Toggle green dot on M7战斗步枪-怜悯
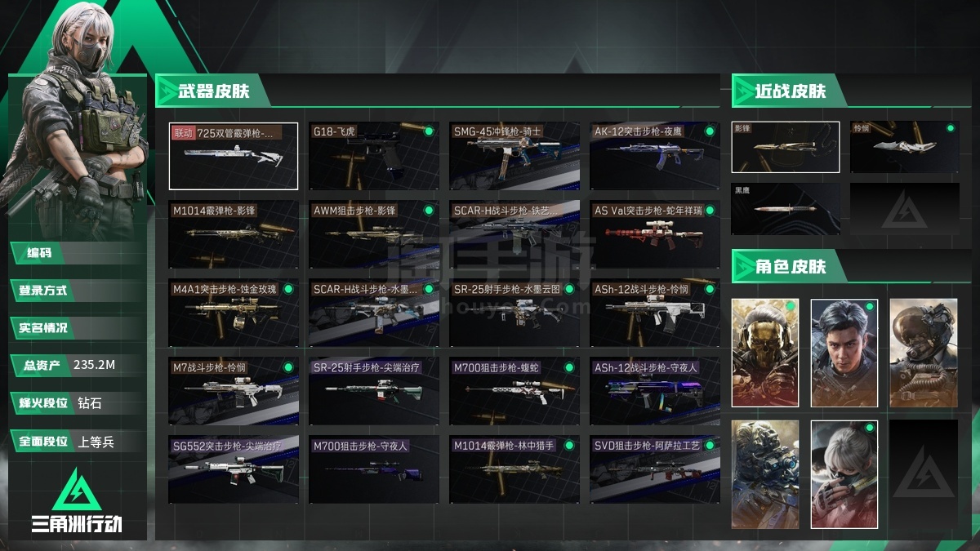This screenshot has width=980, height=551. coord(288,367)
